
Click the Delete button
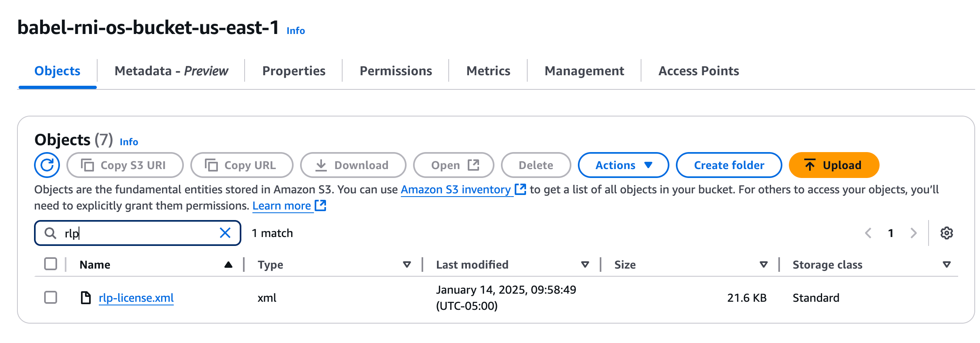point(536,165)
